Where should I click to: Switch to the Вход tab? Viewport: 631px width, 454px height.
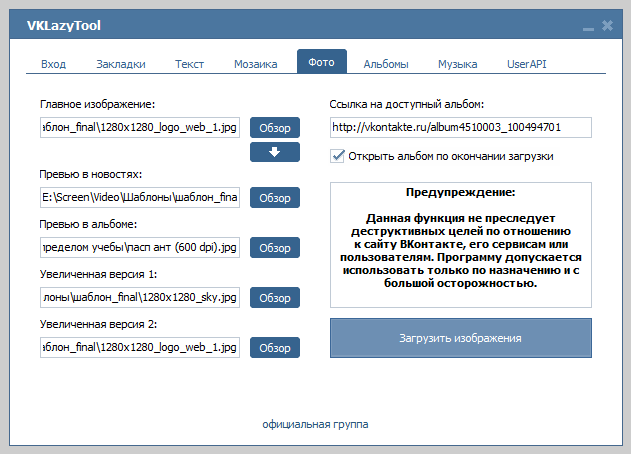(x=54, y=64)
